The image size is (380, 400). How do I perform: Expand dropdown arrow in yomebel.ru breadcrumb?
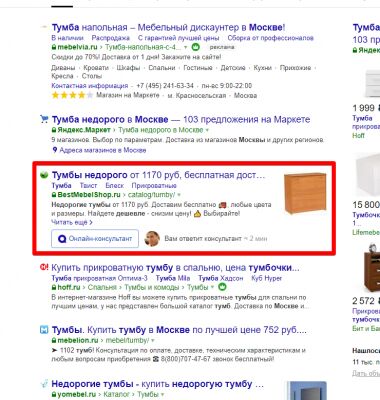click(163, 395)
